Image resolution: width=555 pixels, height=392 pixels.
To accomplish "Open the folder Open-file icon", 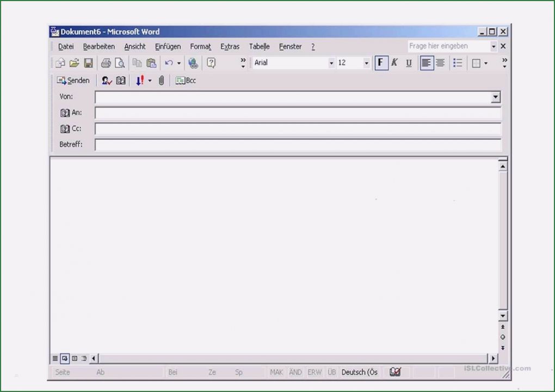I will coord(74,63).
